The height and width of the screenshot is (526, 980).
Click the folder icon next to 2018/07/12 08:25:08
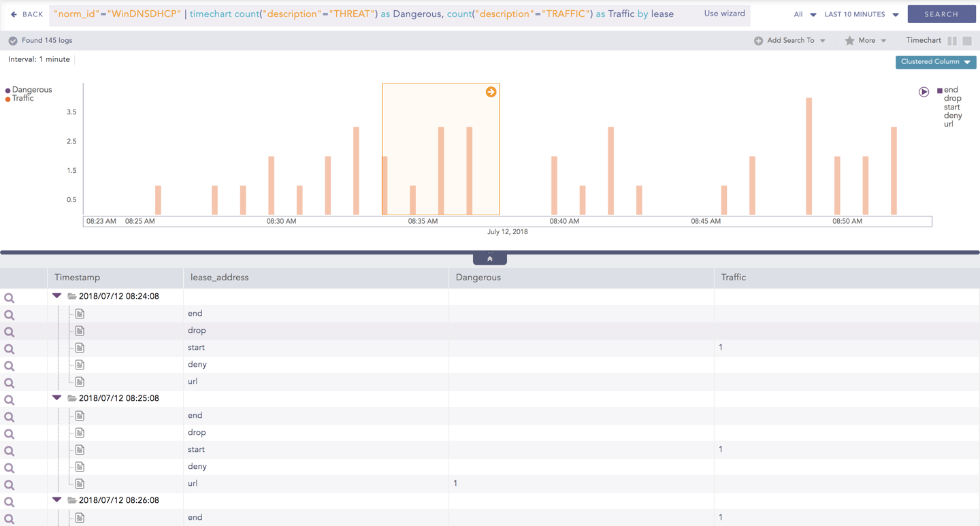point(71,398)
